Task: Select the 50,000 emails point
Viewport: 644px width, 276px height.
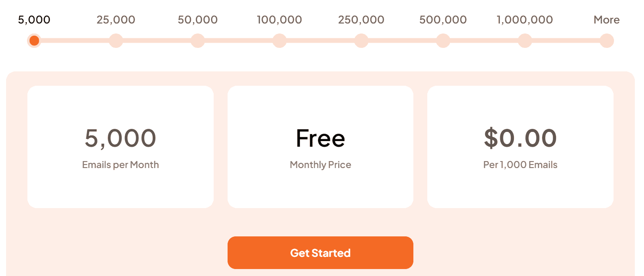Action: click(x=198, y=40)
